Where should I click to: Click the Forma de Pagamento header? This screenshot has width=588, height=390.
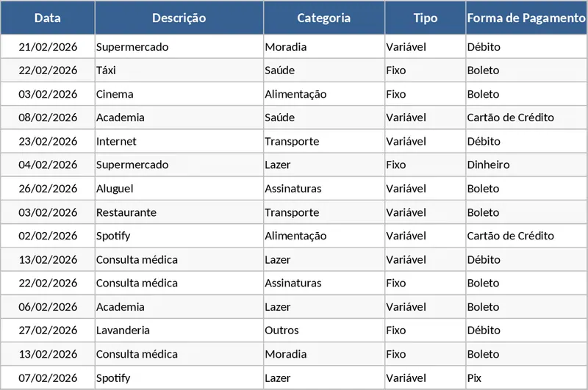click(x=526, y=18)
